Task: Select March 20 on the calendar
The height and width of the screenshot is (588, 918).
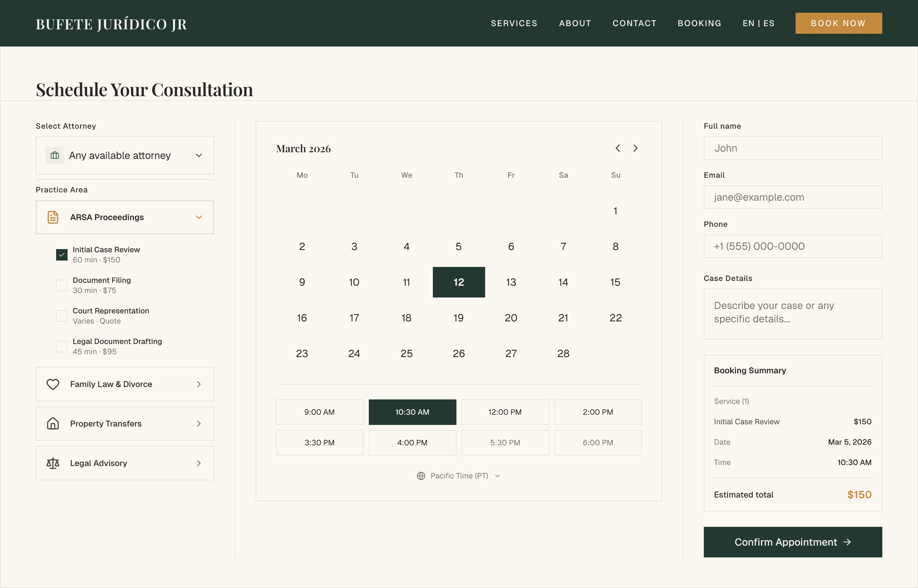Action: tap(511, 318)
